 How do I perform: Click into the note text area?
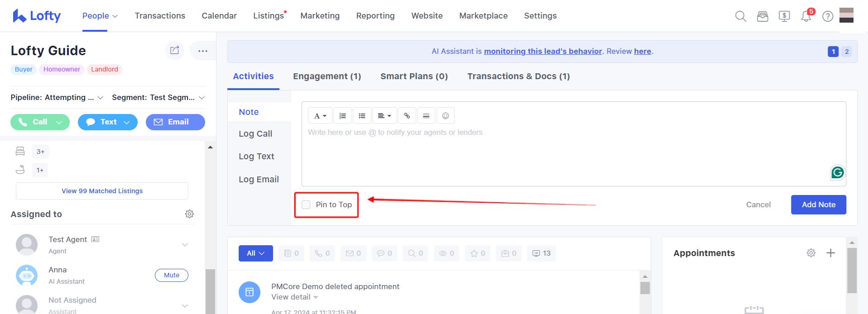click(x=573, y=155)
